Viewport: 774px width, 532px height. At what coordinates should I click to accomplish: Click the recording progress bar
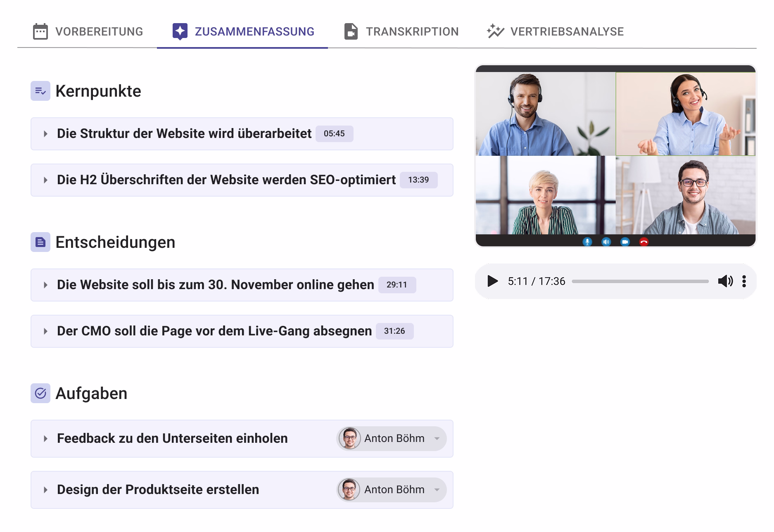point(640,281)
